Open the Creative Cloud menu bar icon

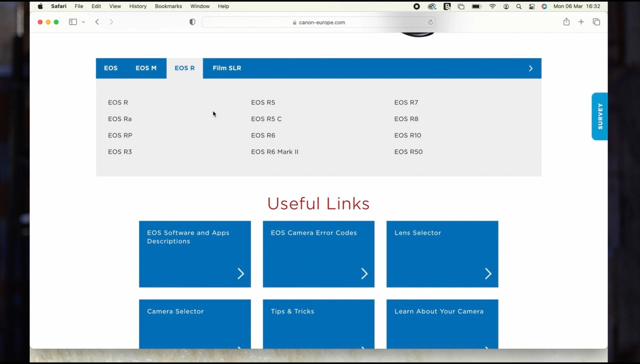pos(432,6)
